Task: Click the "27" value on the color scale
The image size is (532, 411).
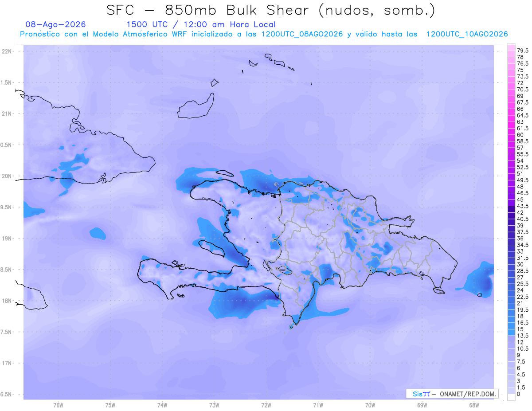Action: click(x=520, y=277)
